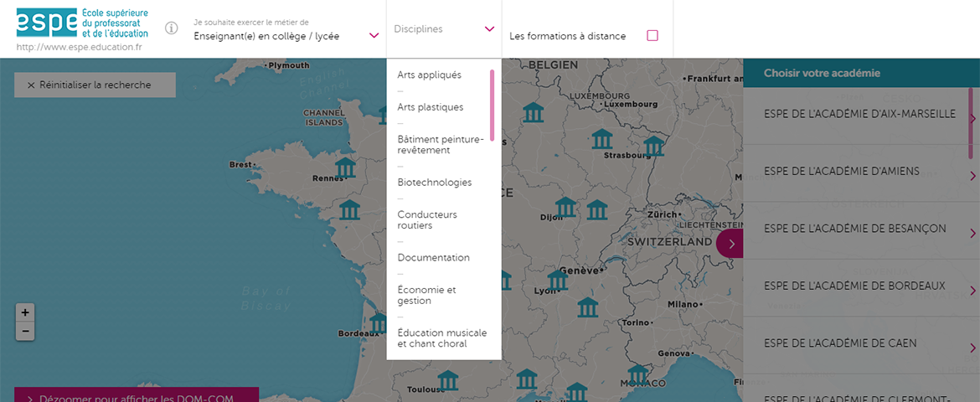Screen dimensions: 980x402
Task: Choose Bâtiment peinture-revêtement discipline
Action: click(441, 144)
